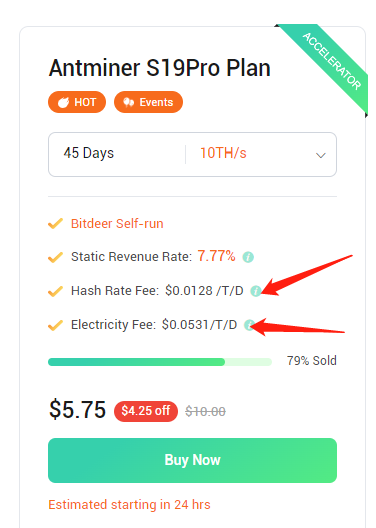Viewport: 376px width, 528px height.
Task: Click the checkmark beside Electricity Fee
Action: pyautogui.click(x=55, y=325)
